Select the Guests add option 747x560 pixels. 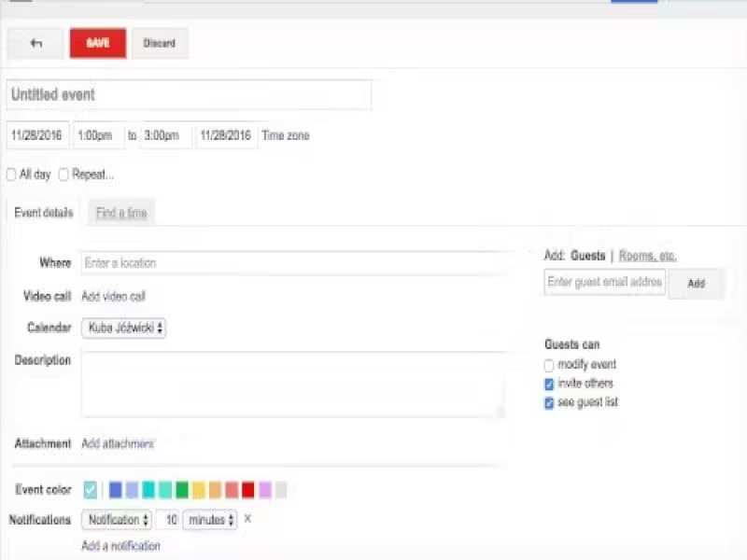[588, 256]
